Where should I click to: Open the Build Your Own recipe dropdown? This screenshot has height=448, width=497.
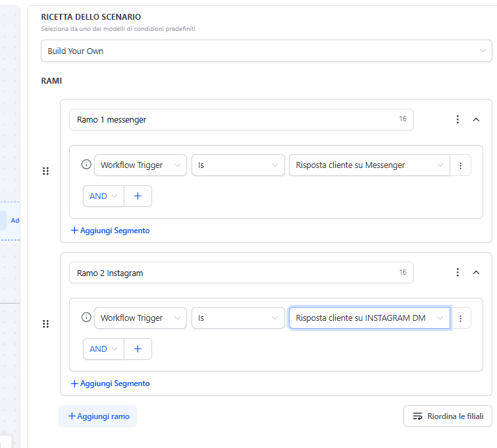pos(266,51)
